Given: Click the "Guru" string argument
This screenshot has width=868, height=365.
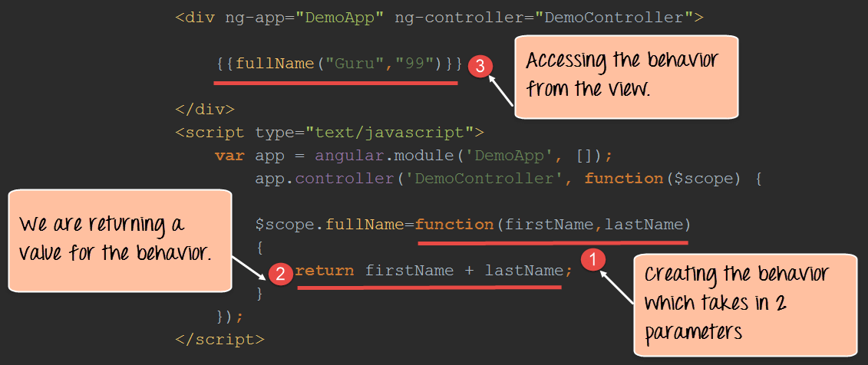Looking at the screenshot, I should (356, 63).
